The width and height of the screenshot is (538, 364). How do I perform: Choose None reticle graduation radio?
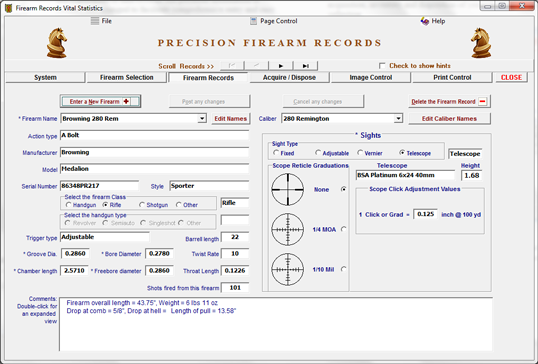coord(343,189)
